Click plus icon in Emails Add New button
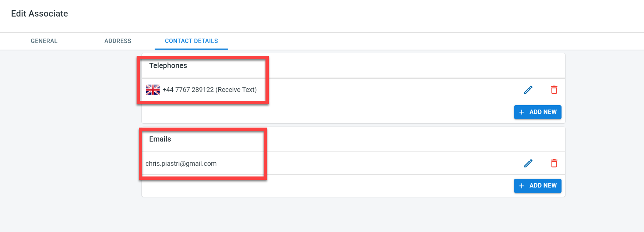Screen dimensions: 644x232 pos(521,186)
